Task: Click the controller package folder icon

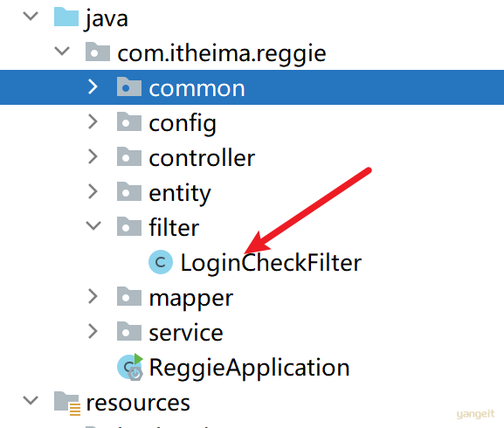Action: pyautogui.click(x=129, y=157)
